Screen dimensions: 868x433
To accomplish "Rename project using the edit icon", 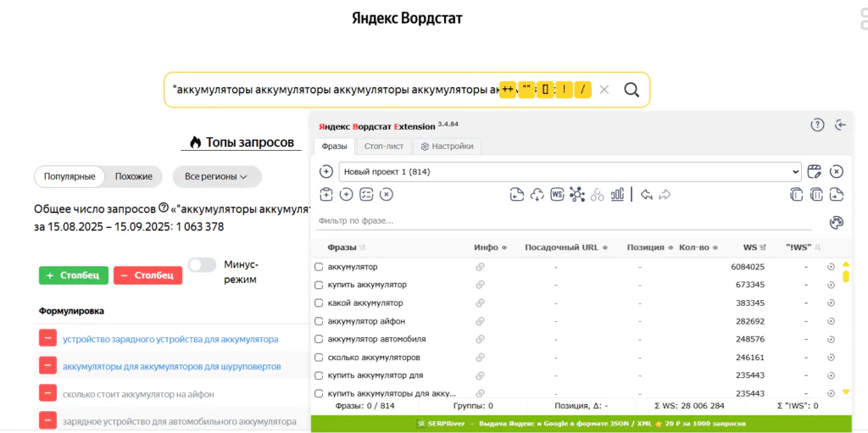I will 814,172.
